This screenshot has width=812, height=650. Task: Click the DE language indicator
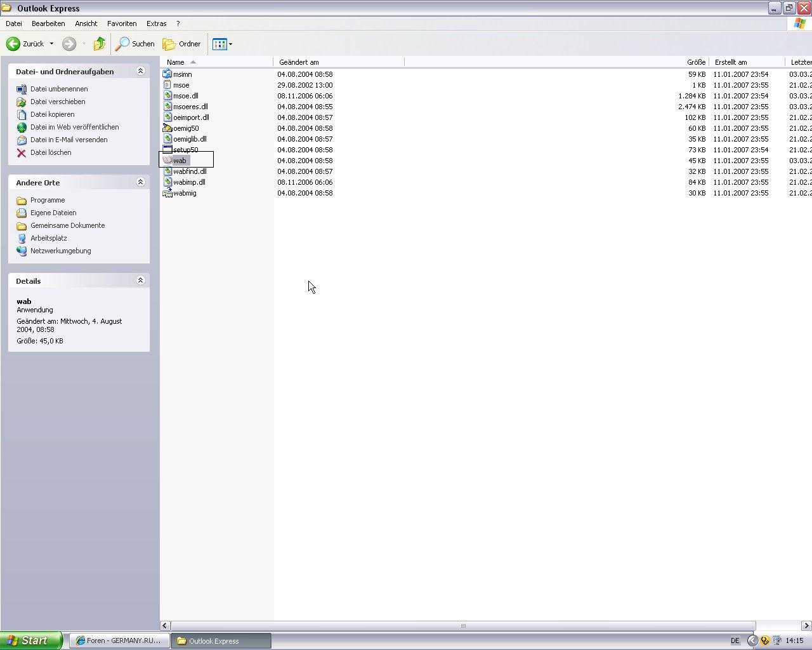(735, 641)
